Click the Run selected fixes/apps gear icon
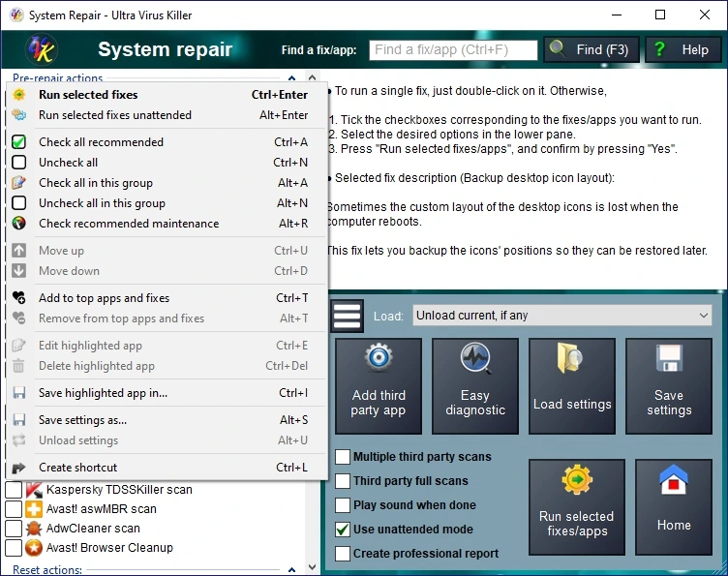 click(x=577, y=479)
